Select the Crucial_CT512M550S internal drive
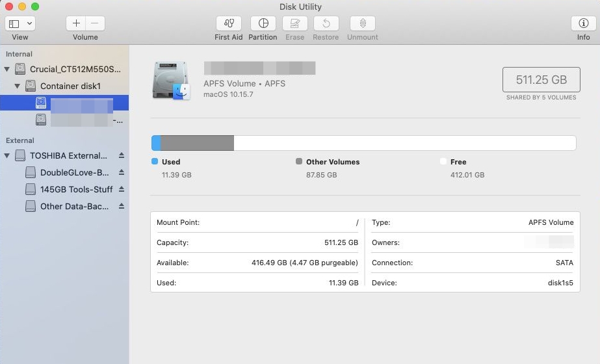600x364 pixels. [x=64, y=70]
